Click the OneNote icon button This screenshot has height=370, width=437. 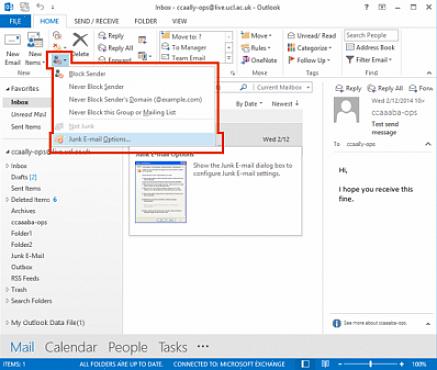tap(259, 60)
